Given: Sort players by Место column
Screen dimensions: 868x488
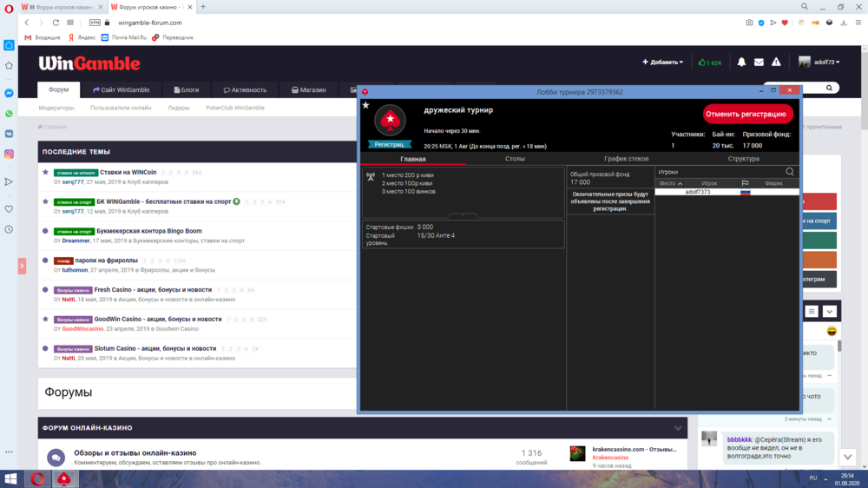Looking at the screenshot, I should (x=670, y=183).
